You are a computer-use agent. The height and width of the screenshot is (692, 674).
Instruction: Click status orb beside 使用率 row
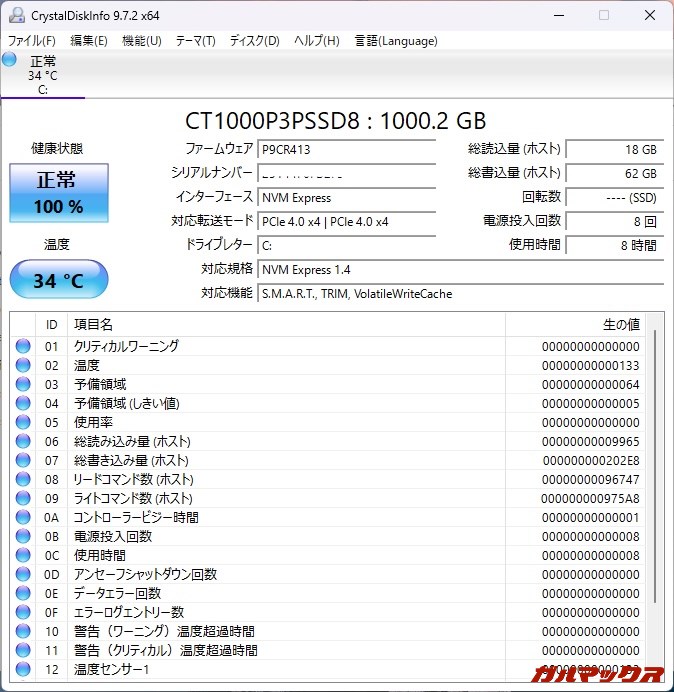[x=23, y=422]
